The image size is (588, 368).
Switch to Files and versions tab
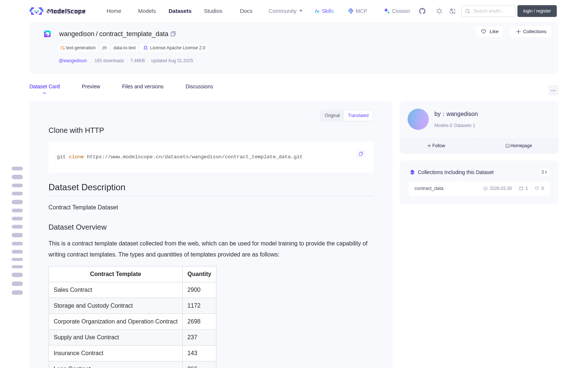143,86
